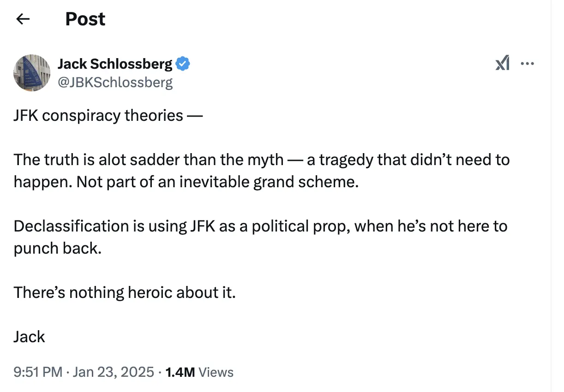Click the "punch back." text line

[x=57, y=248]
